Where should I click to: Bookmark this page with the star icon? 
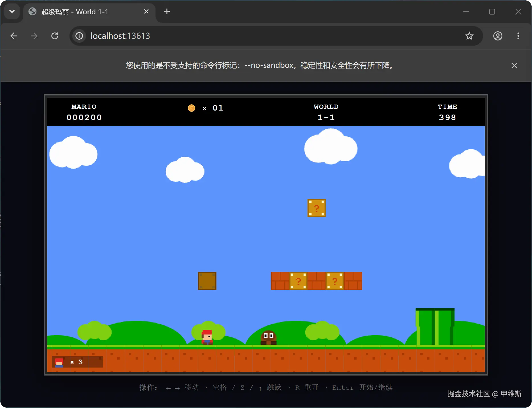[x=469, y=36]
